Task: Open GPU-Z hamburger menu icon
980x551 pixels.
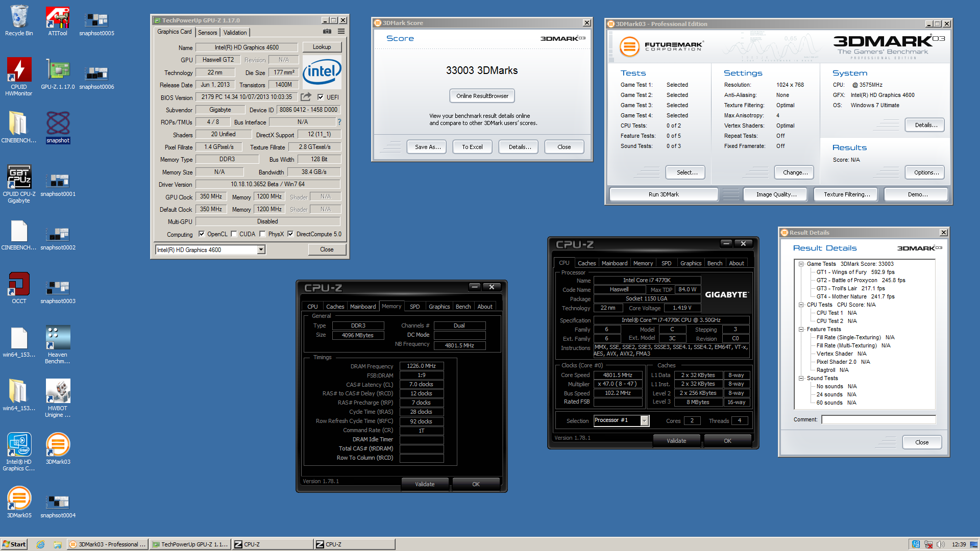Action: (341, 32)
